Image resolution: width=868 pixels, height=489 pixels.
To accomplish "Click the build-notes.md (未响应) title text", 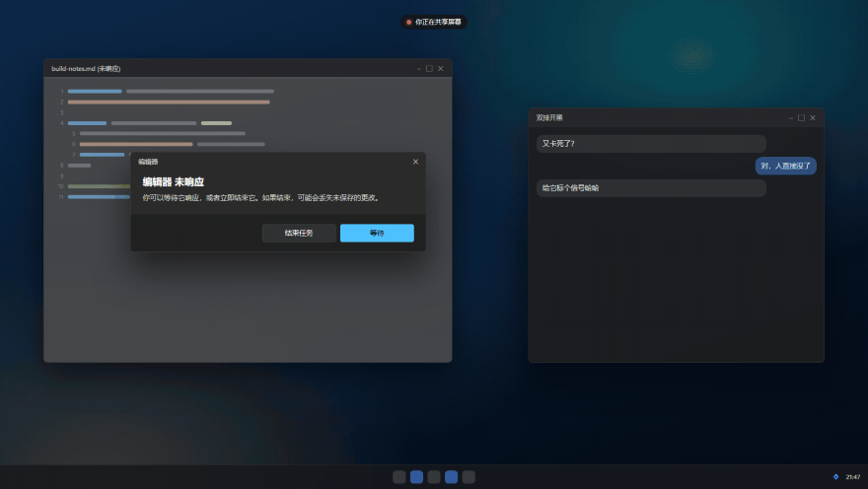I will point(86,69).
